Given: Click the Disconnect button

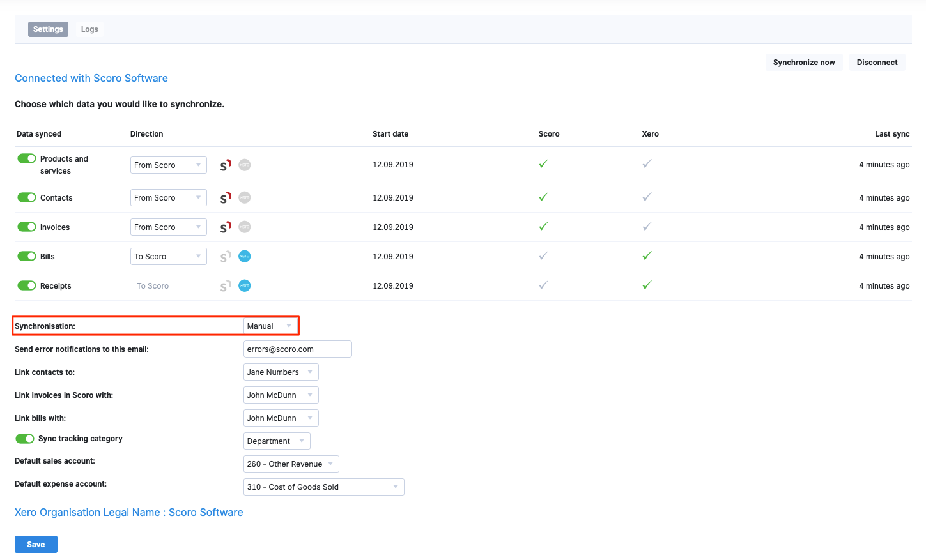Looking at the screenshot, I should click(x=877, y=63).
